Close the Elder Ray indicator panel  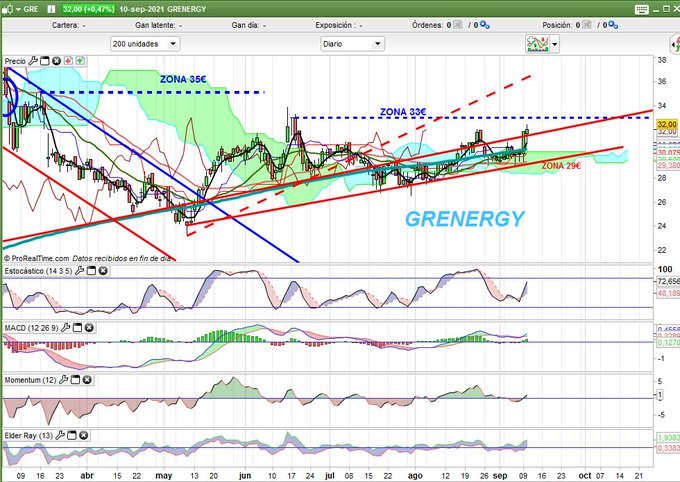(x=83, y=435)
